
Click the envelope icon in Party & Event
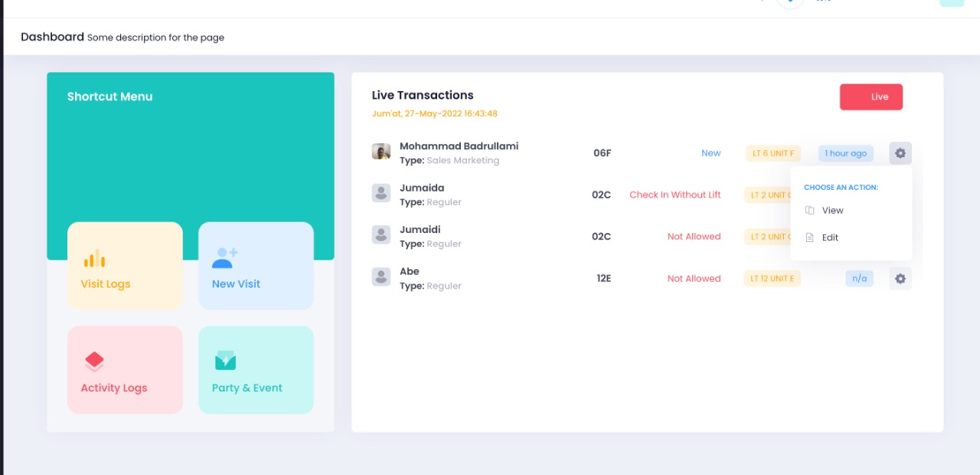pyautogui.click(x=225, y=360)
